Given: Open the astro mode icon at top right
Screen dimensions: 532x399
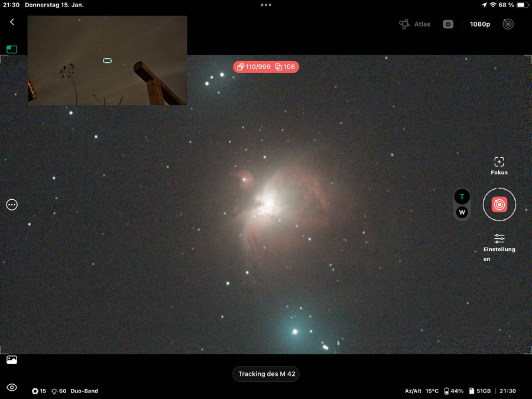Looking at the screenshot, I should [508, 24].
